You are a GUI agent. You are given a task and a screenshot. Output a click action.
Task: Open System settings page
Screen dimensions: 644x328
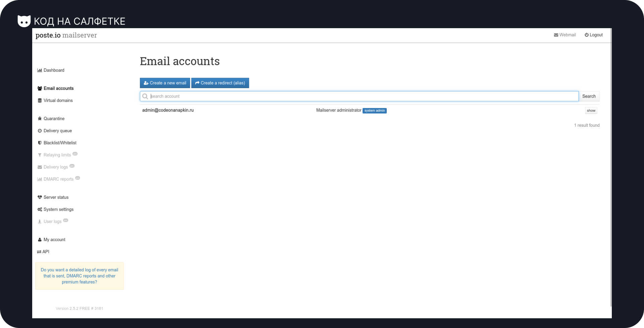point(55,209)
